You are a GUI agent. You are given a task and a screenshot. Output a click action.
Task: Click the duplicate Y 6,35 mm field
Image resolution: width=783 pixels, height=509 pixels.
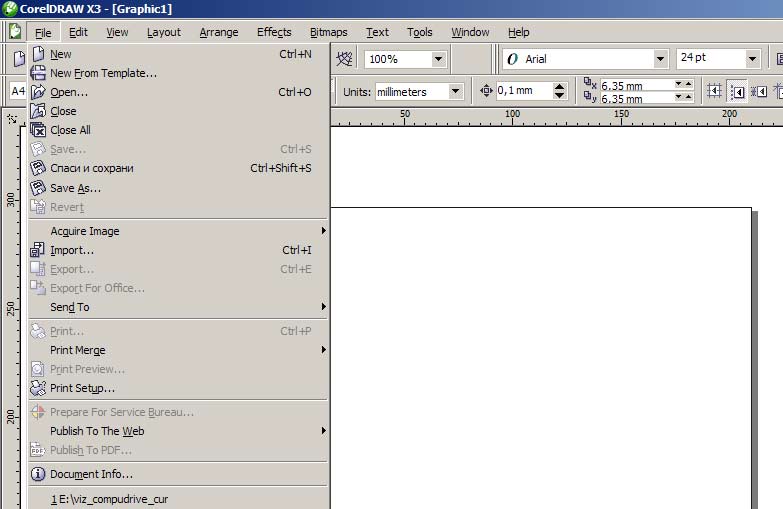tap(636, 98)
